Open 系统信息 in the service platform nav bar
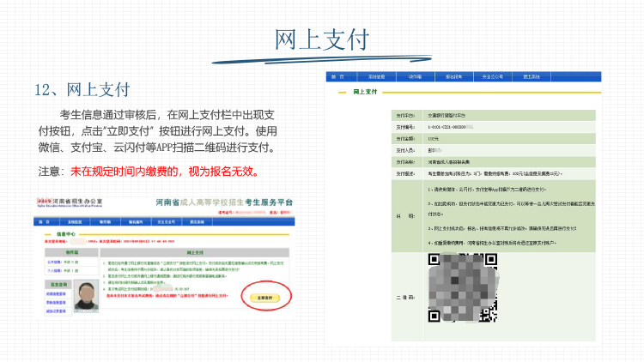Viewport: 644px width, 362px height. 76,220
